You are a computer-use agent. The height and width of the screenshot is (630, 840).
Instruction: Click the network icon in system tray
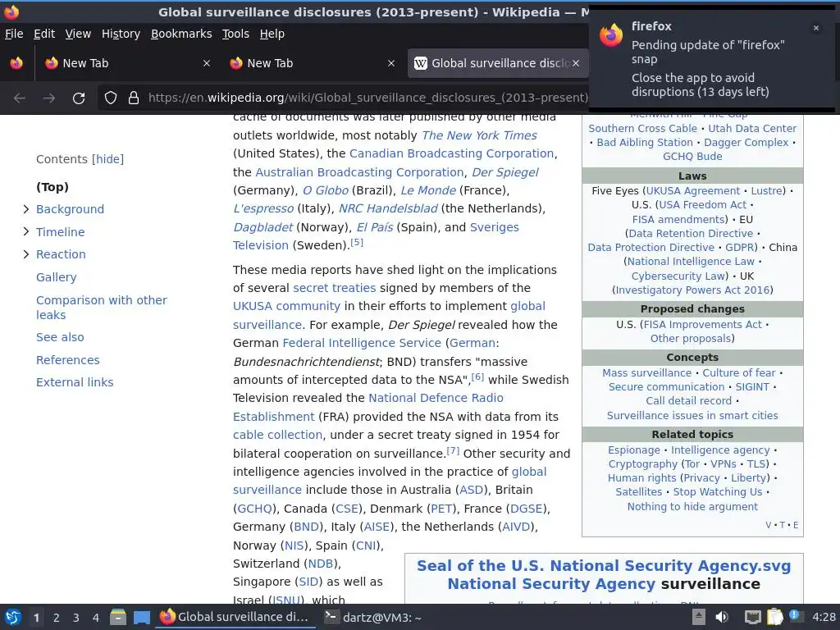pyautogui.click(x=753, y=617)
